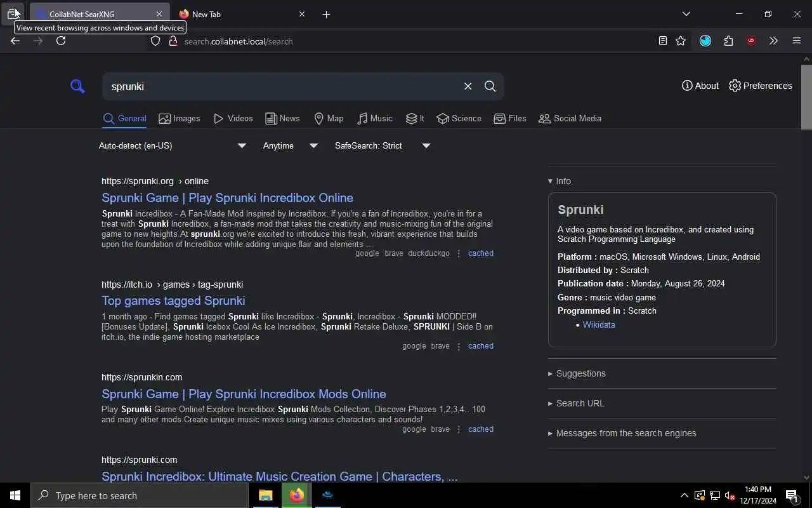This screenshot has height=508, width=812.
Task: Open the About page
Action: 700,86
